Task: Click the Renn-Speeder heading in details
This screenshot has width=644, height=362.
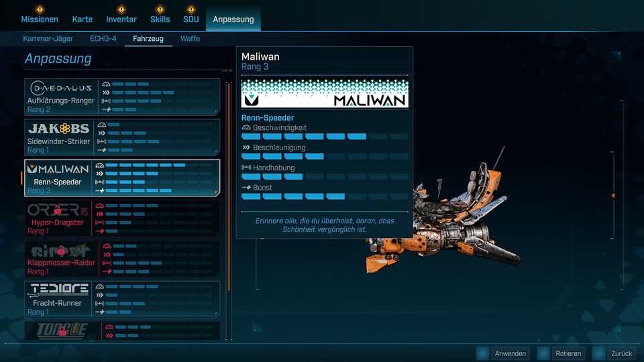Action: tap(268, 118)
